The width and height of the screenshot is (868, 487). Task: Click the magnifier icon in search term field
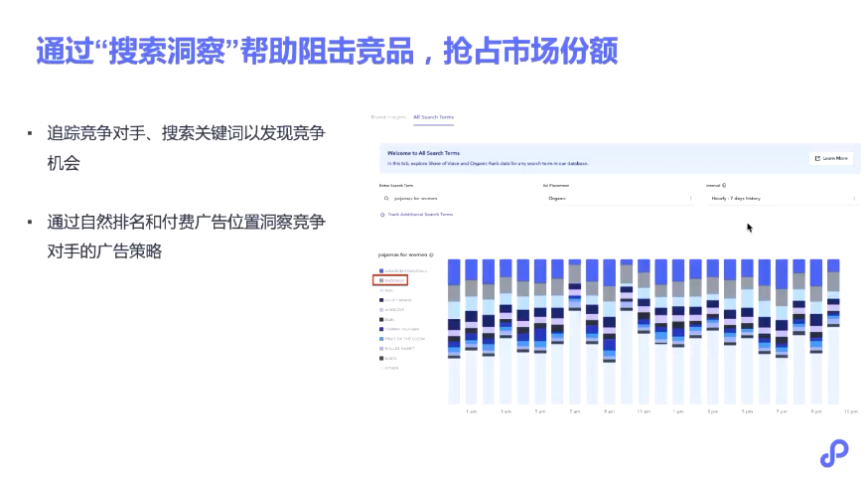386,199
